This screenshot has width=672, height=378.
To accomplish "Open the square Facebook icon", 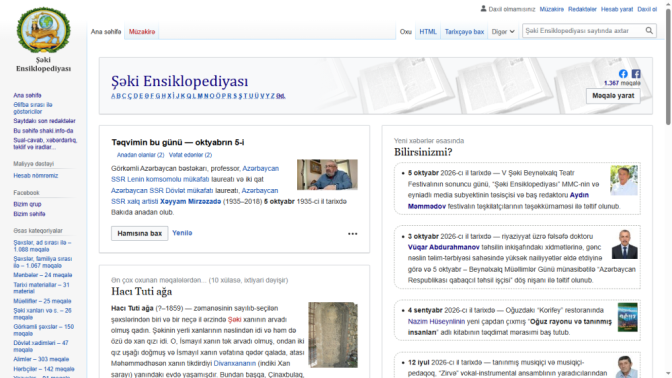I will [x=636, y=74].
